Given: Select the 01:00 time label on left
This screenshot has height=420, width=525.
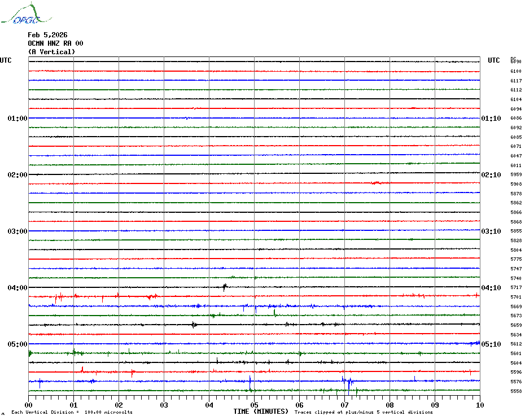Looking at the screenshot, I should pyautogui.click(x=17, y=119).
